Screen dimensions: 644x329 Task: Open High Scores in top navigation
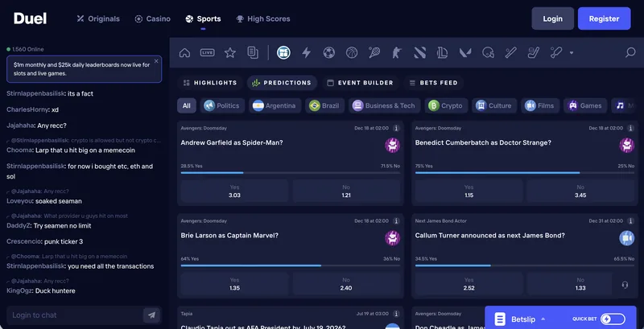pyautogui.click(x=263, y=19)
